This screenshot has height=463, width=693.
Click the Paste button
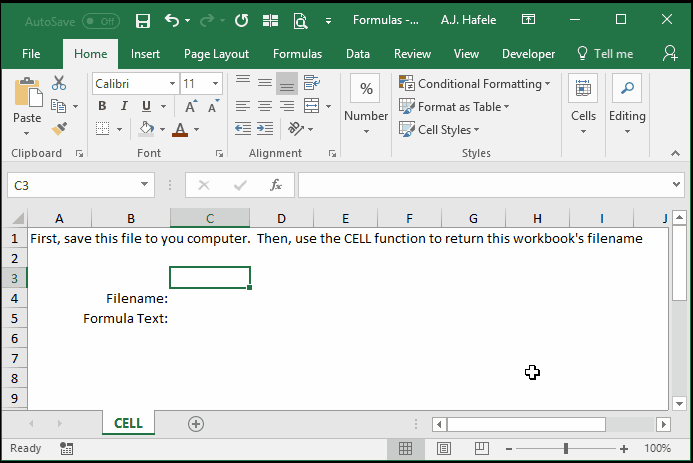coord(27,106)
